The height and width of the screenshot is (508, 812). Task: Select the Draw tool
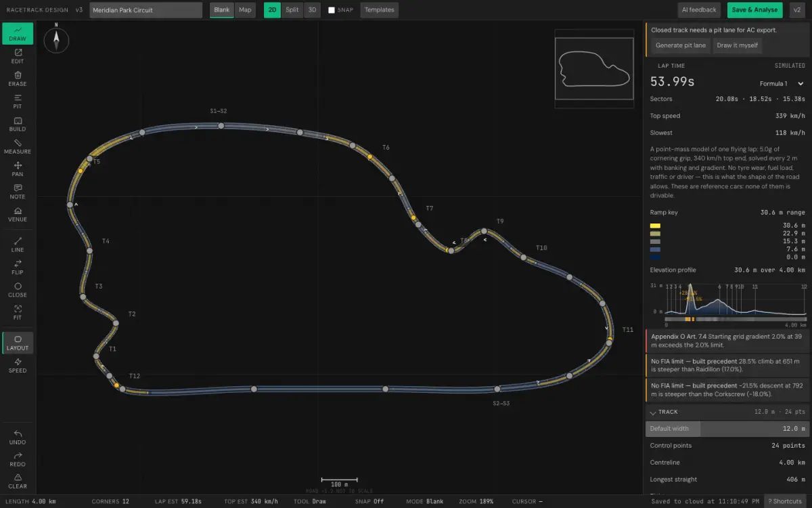(18, 34)
